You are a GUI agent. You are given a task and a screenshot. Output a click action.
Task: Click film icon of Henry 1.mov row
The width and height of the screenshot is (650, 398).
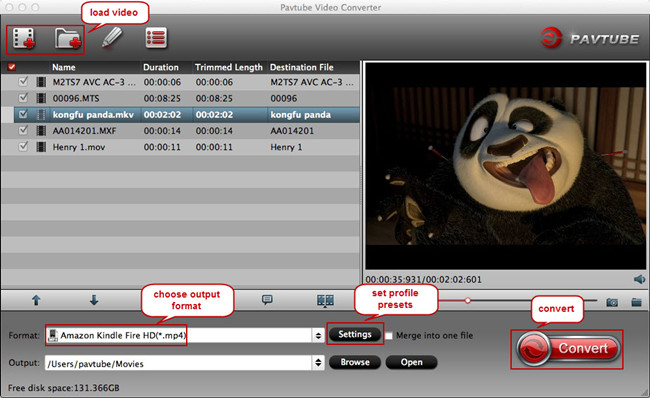[x=41, y=147]
